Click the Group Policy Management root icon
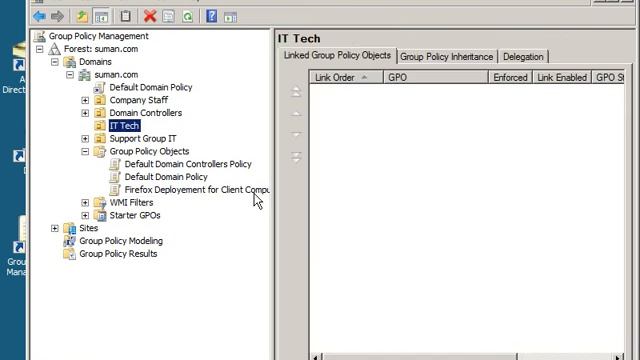This screenshot has height=360, width=640. tap(40, 36)
